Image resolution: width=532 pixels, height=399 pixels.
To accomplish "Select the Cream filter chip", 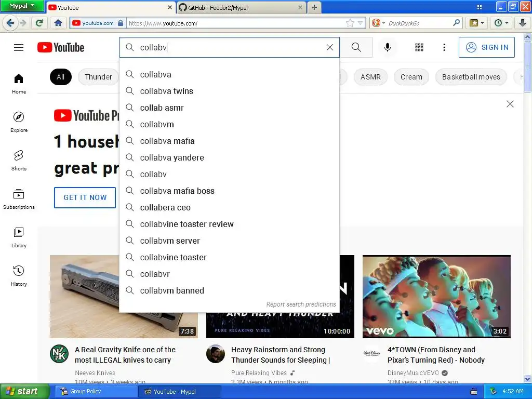I will [x=411, y=77].
